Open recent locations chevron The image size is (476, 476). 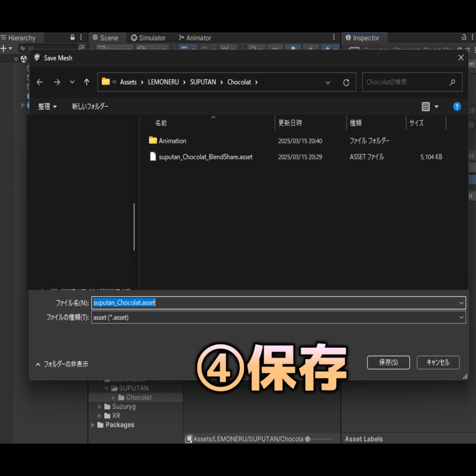point(72,82)
